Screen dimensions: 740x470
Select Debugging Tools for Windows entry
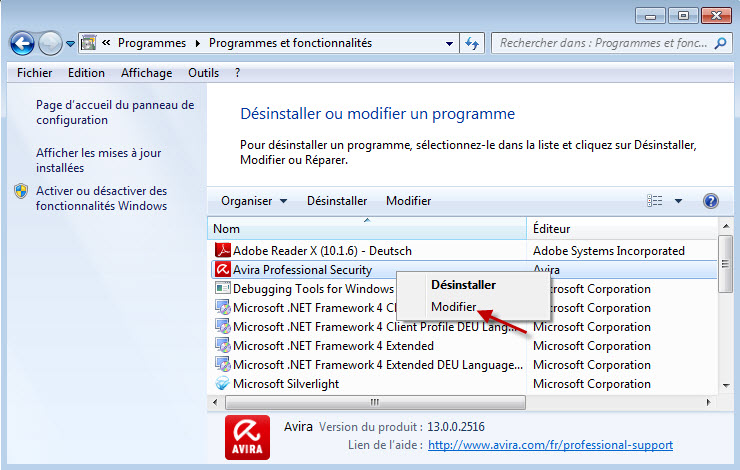[x=313, y=289]
